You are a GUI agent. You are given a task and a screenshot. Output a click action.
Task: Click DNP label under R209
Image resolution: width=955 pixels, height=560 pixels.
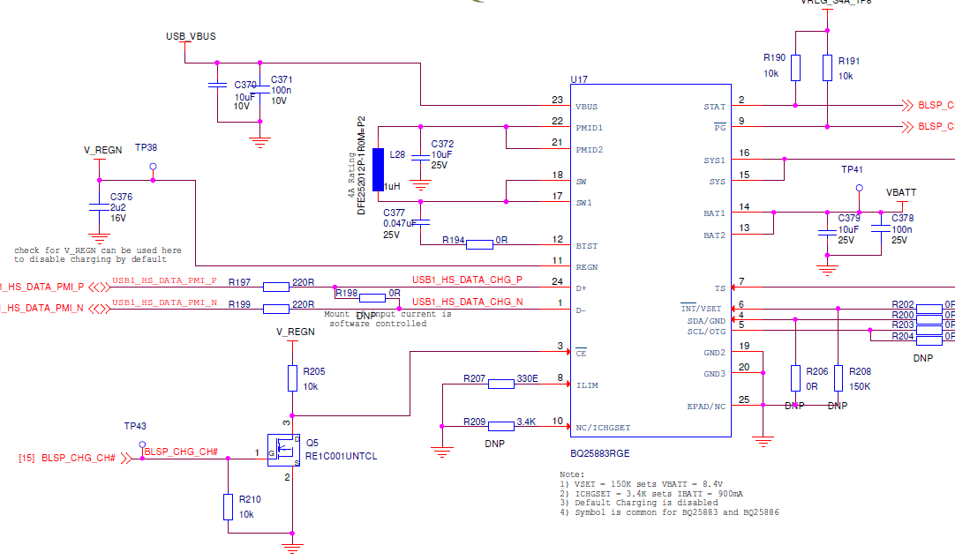tap(494, 444)
